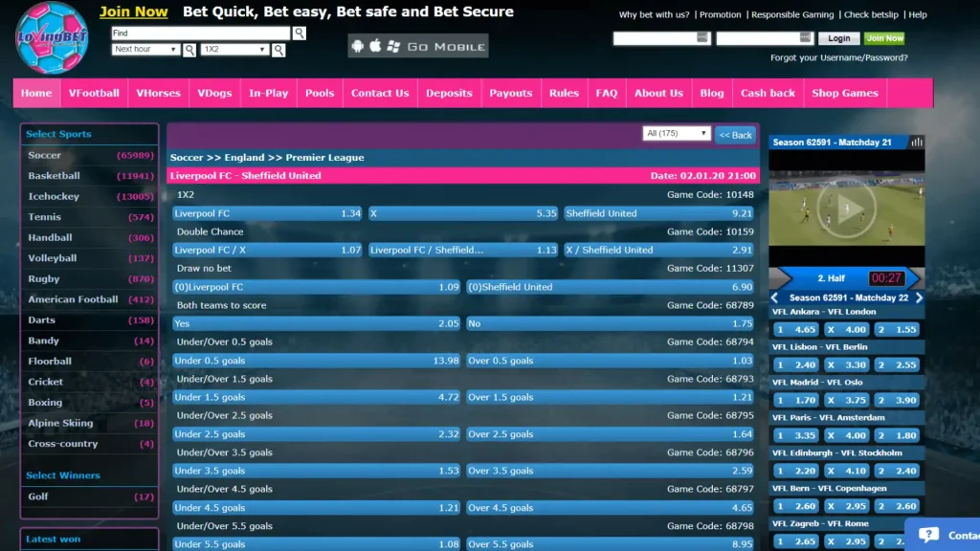
Task: Open the Home tab
Action: point(36,93)
